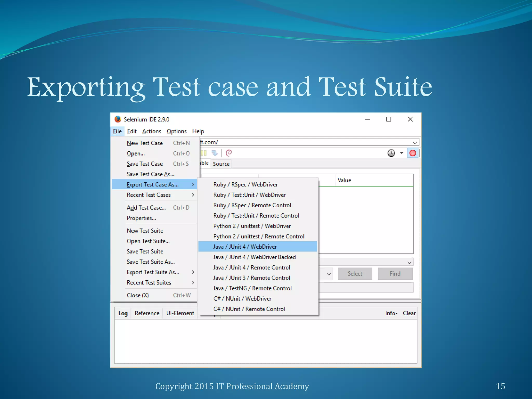Export as C# / NUnit / WebDriver

[258, 299]
